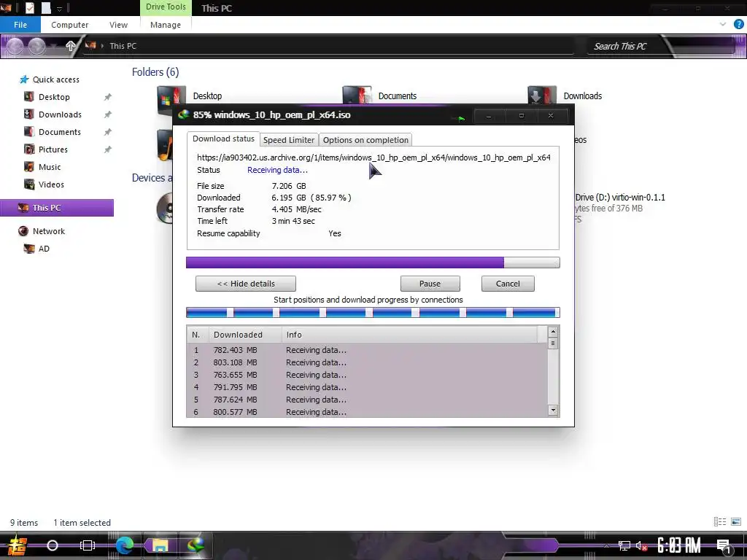Cancel the download

(x=508, y=284)
